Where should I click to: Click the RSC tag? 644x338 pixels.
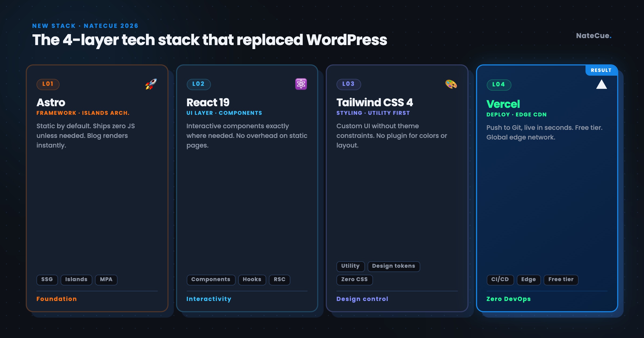pyautogui.click(x=280, y=280)
